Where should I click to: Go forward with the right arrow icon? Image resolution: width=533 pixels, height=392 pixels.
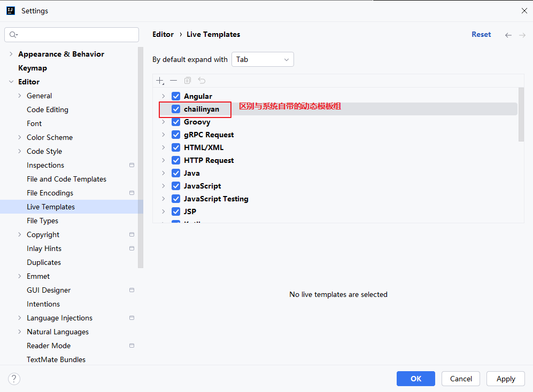pyautogui.click(x=522, y=35)
